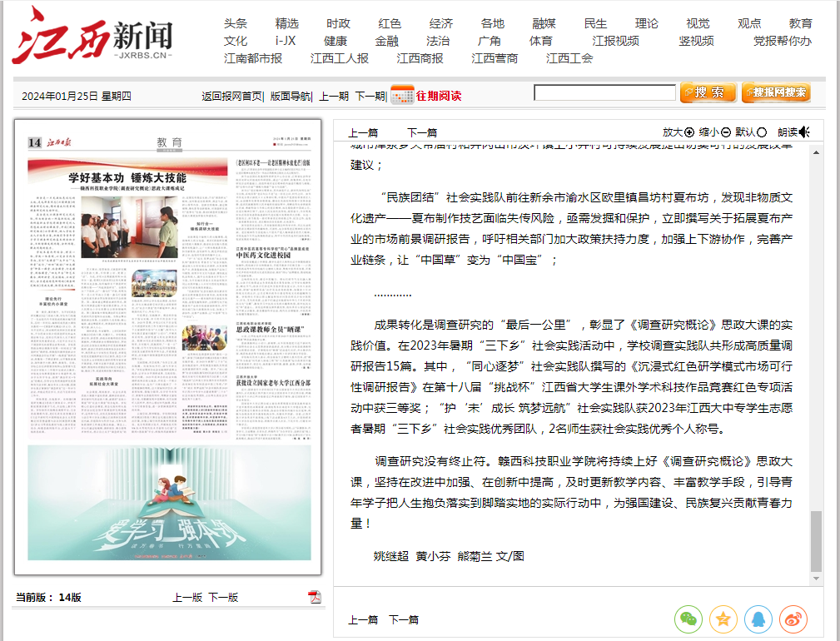Open the 往期阅读 calendar icon
Image resolution: width=840 pixels, height=641 pixels.
pos(402,95)
